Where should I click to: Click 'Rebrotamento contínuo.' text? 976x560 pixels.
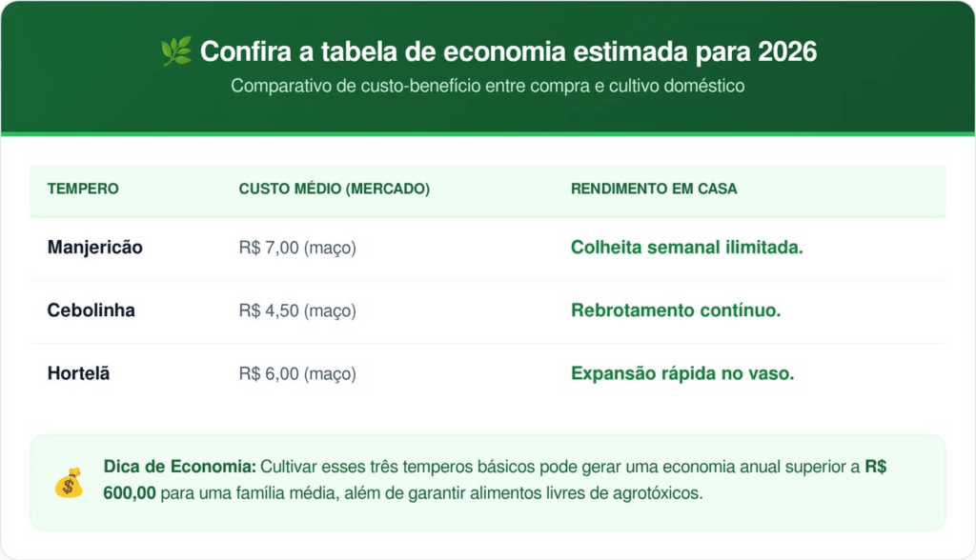pos(676,310)
